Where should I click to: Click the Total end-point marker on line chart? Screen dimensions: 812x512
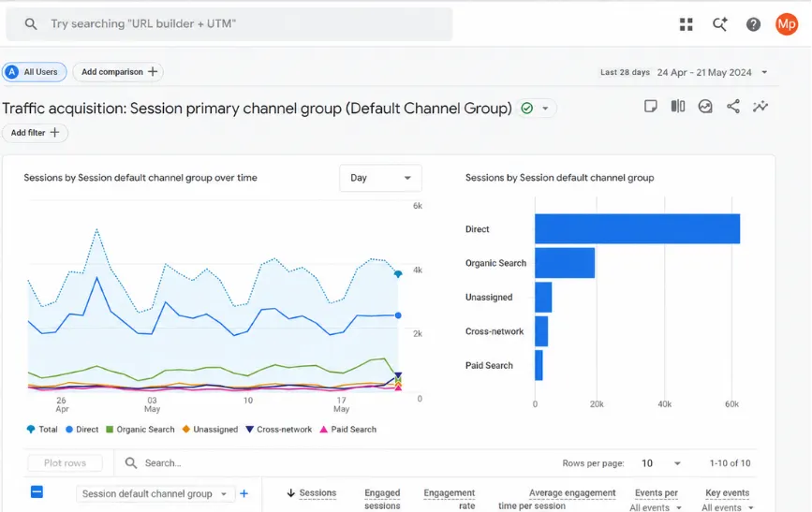click(x=398, y=274)
